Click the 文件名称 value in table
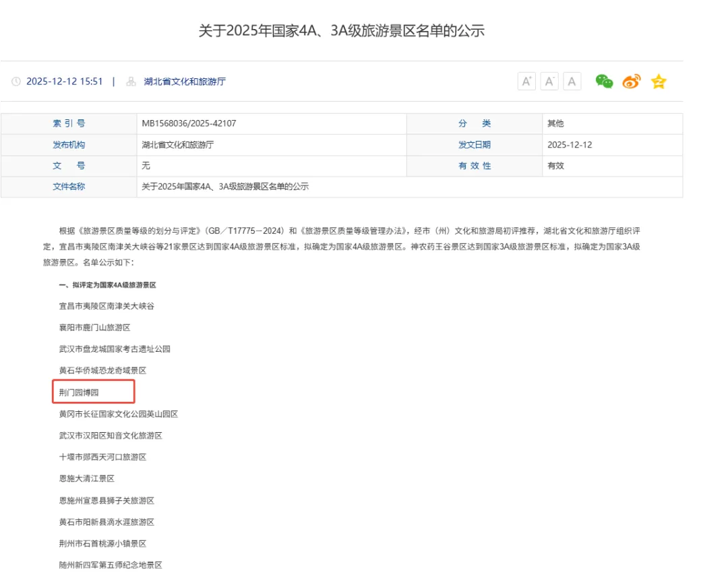This screenshot has width=728, height=573. pos(225,187)
